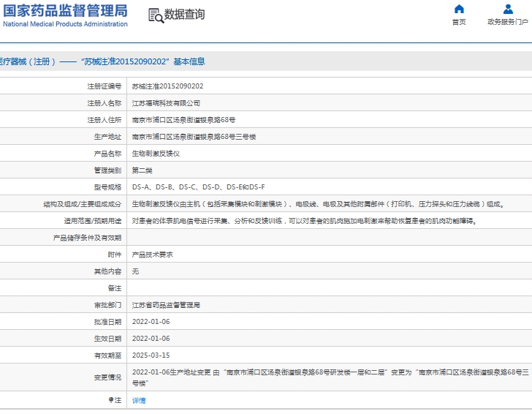This screenshot has width=532, height=414.
Task: Open the government services portal user icon
Action: (x=508, y=9)
